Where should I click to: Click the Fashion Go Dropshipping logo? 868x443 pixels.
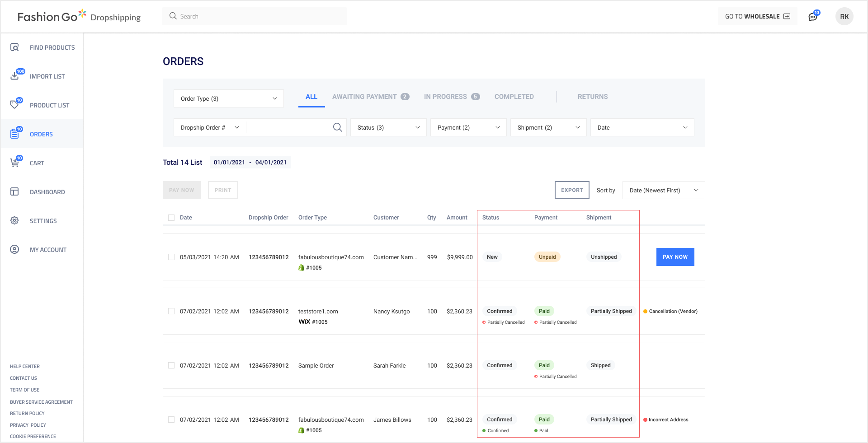[79, 16]
